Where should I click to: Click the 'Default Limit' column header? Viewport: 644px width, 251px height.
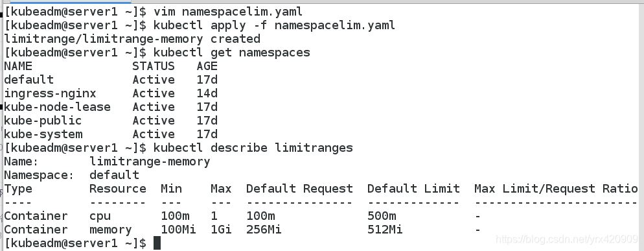tap(413, 189)
